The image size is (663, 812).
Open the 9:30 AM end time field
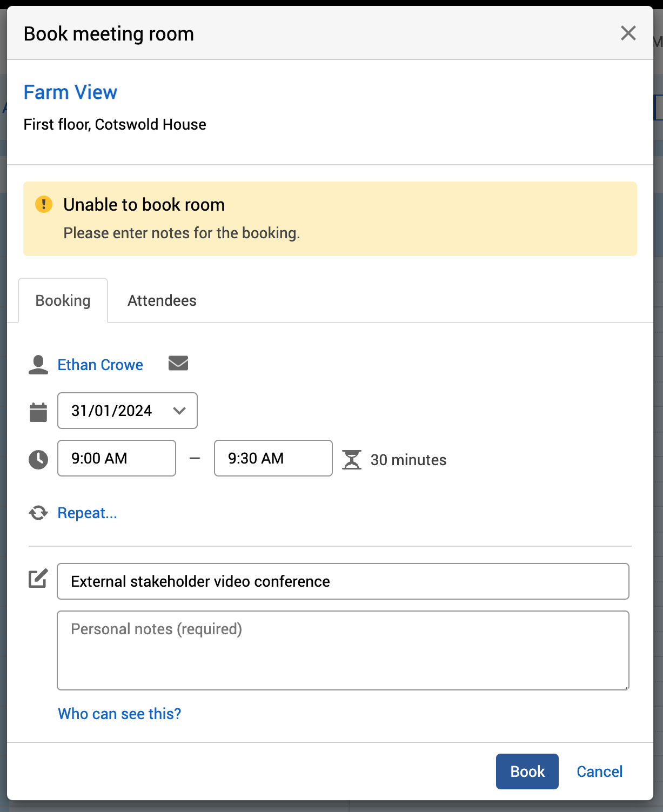point(273,458)
